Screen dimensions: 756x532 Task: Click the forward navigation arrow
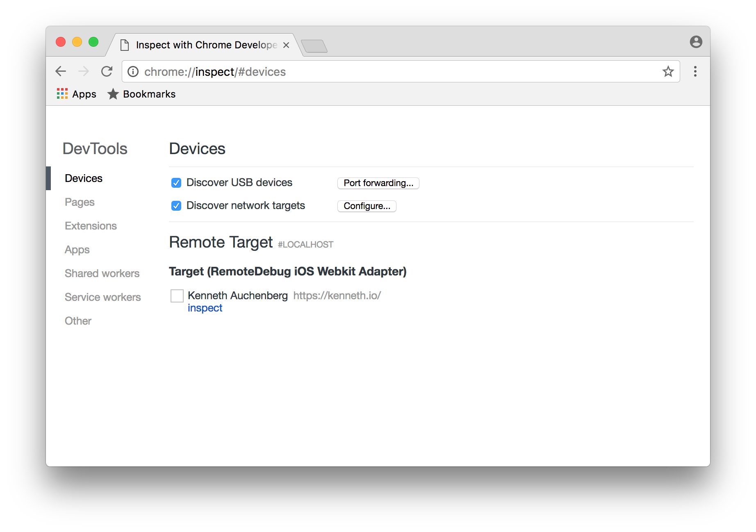click(84, 71)
